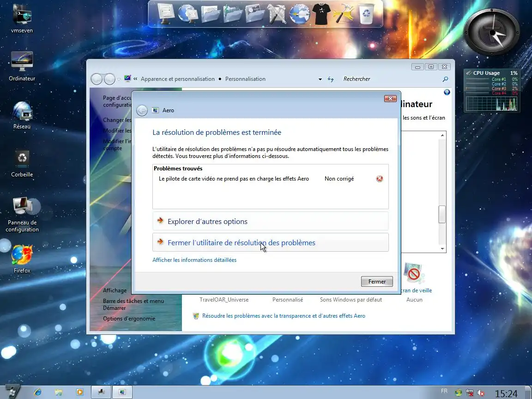Open the documents folder in the dock
The image size is (532, 399).
click(210, 14)
